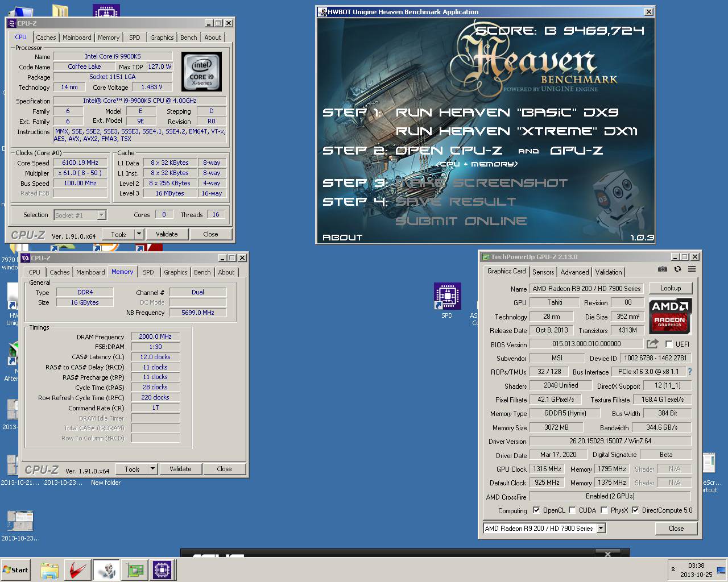728x582 pixels.
Task: Take a GPU-Z screenshot with camera icon
Action: [663, 269]
